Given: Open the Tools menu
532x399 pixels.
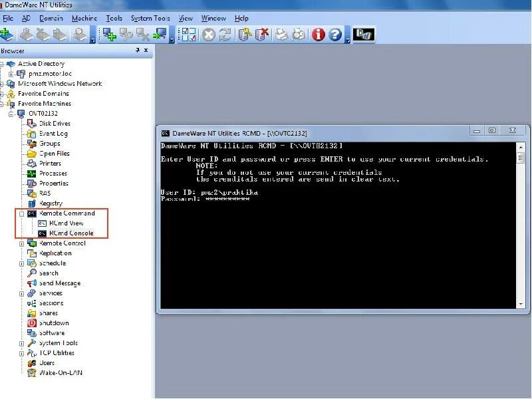Looking at the screenshot, I should [114, 19].
